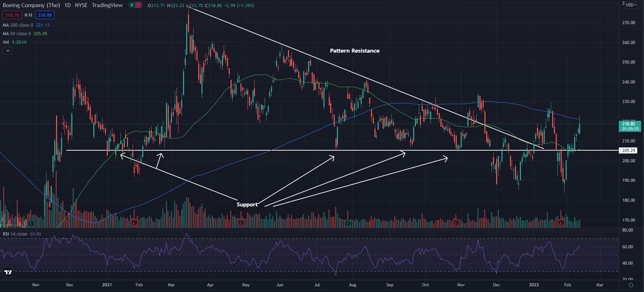Click the TradingView logo icon
The height and width of the screenshot is (292, 644).
point(8,272)
